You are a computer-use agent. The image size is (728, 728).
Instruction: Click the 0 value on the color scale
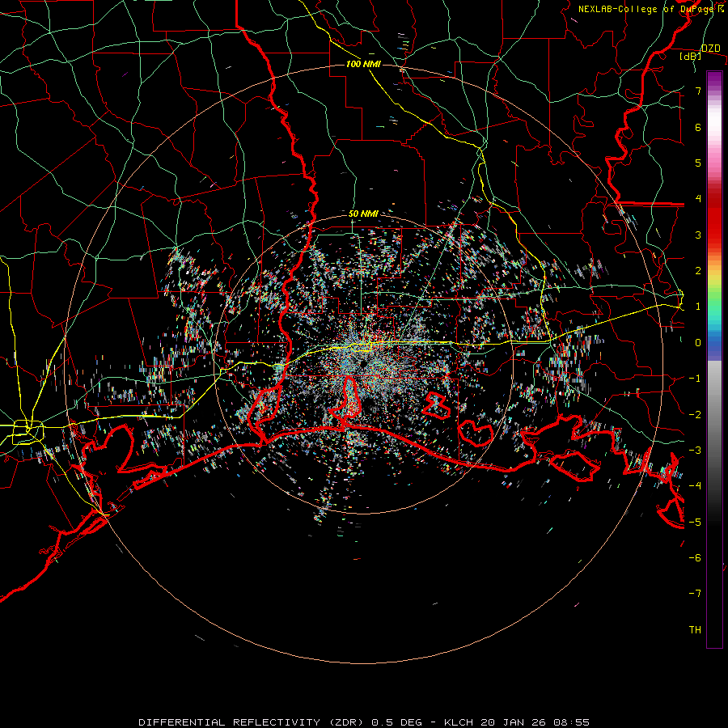[x=698, y=343]
